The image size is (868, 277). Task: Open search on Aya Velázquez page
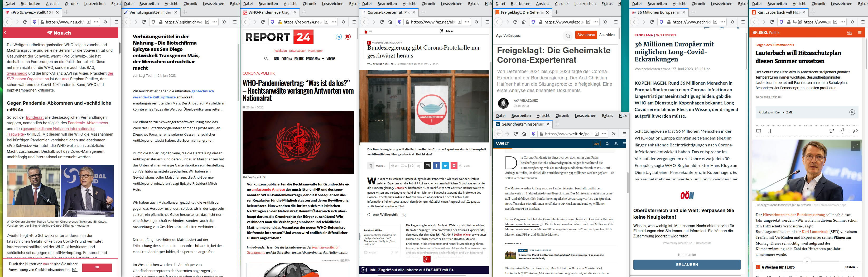pyautogui.click(x=568, y=36)
